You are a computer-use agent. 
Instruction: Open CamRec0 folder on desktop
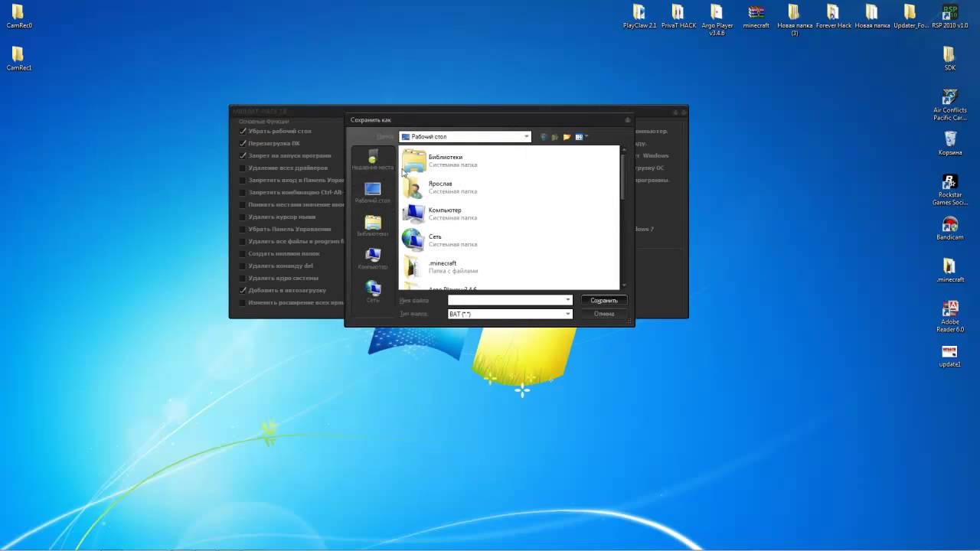point(18,16)
